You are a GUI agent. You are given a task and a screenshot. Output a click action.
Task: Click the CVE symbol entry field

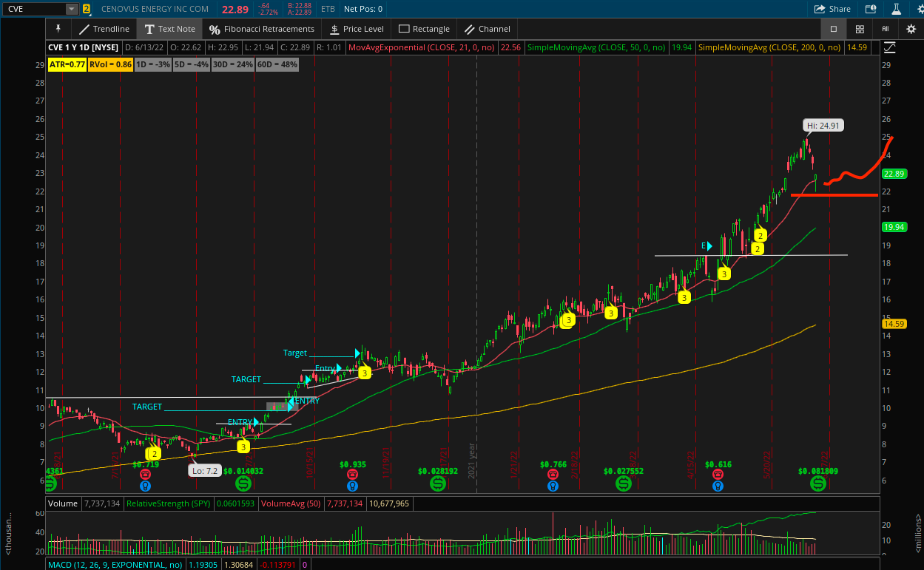coord(34,9)
